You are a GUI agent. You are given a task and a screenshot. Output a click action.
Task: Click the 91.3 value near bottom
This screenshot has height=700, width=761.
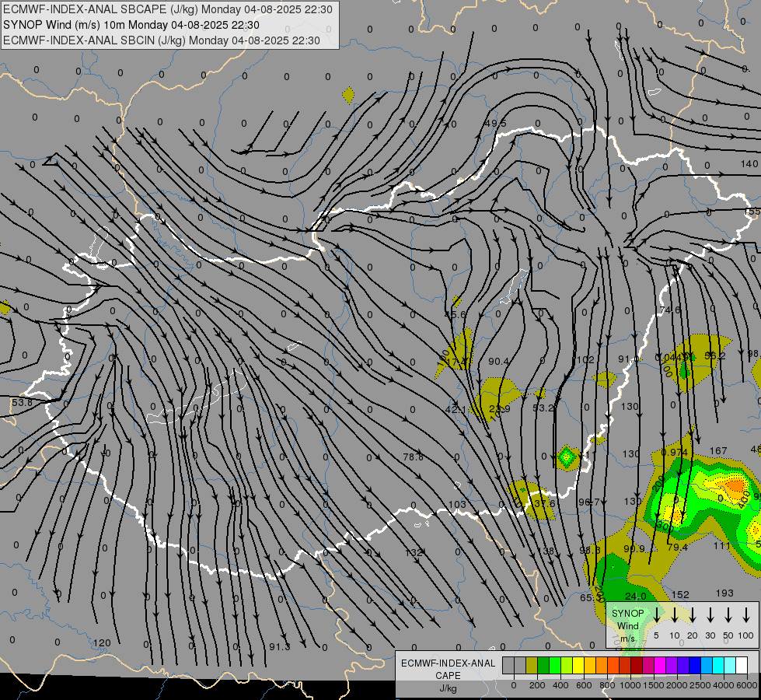(x=280, y=647)
